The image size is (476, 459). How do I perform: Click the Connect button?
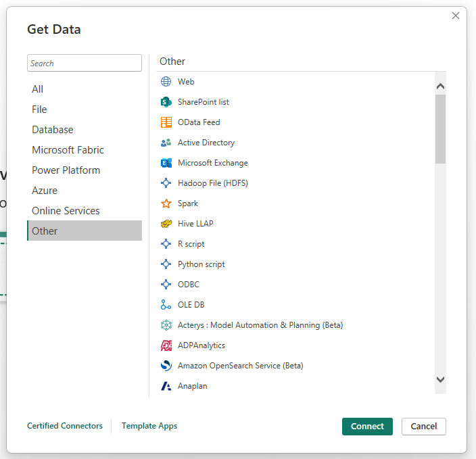point(367,426)
